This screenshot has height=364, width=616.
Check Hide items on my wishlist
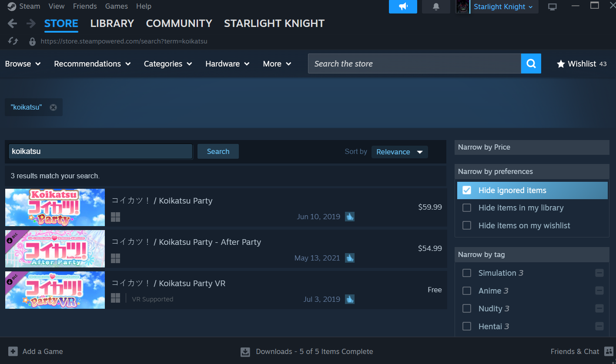pyautogui.click(x=467, y=226)
